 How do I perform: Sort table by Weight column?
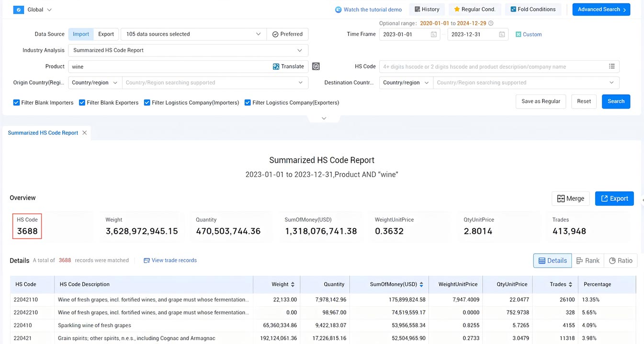[x=292, y=284]
